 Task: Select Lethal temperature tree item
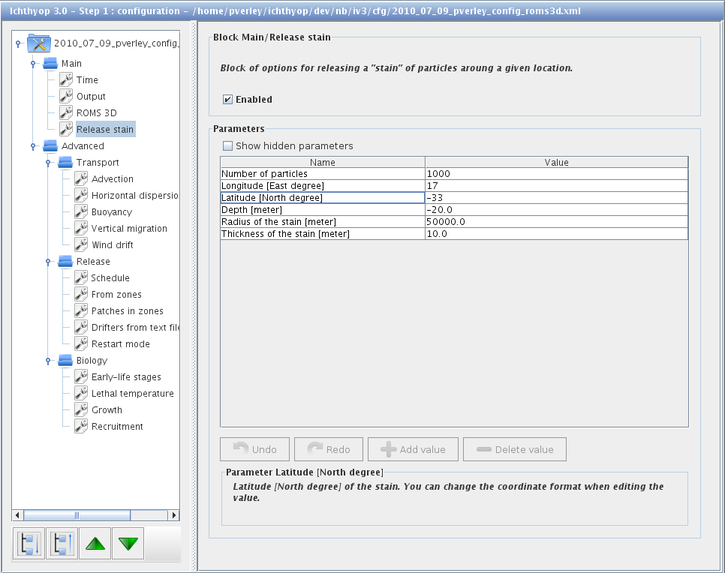132,394
